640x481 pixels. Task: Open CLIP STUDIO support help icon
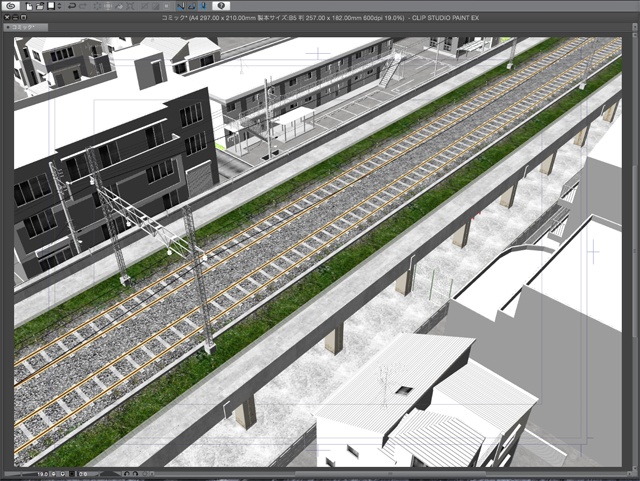(221, 6)
